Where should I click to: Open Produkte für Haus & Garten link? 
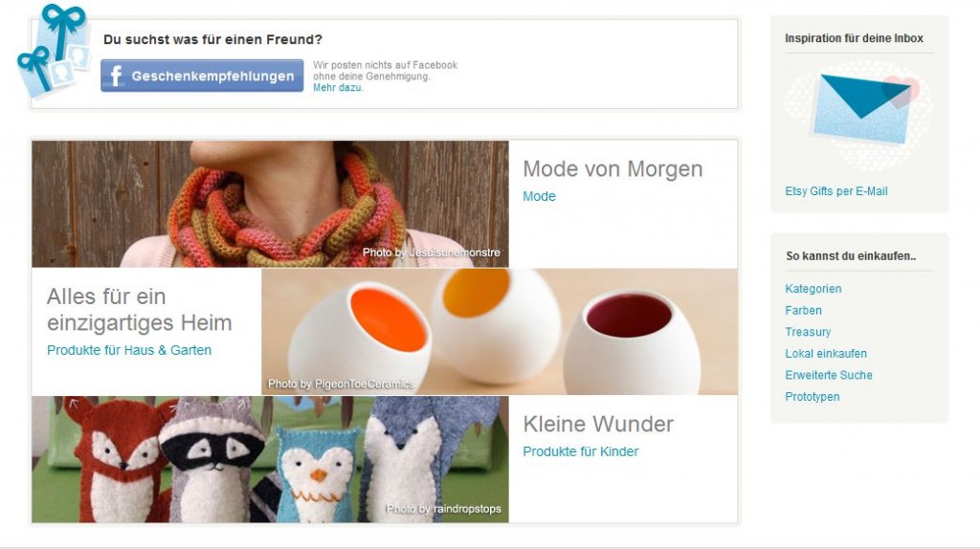click(129, 350)
